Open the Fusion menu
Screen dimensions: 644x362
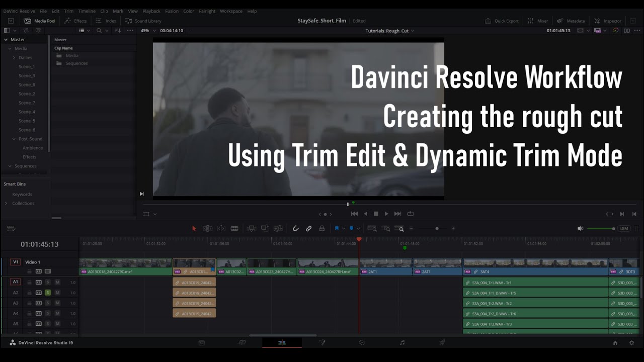point(172,11)
